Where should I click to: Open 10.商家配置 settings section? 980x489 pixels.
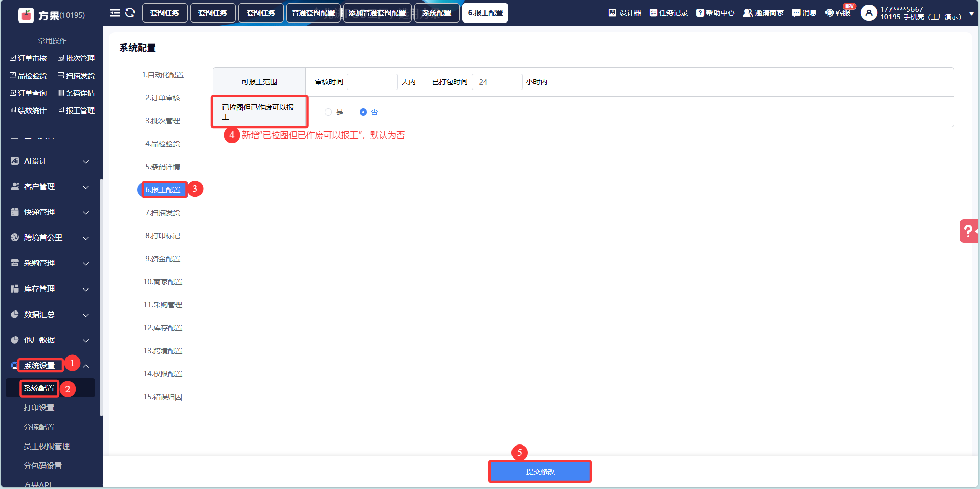(x=163, y=282)
